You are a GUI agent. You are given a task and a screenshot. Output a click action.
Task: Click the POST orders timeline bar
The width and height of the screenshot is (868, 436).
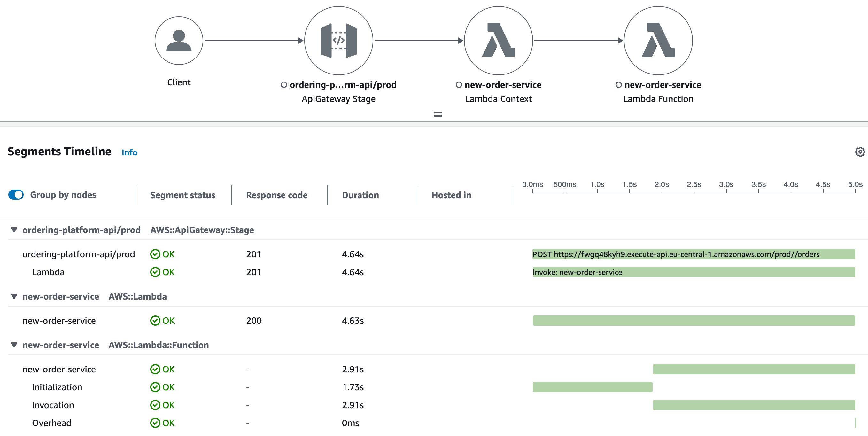(693, 254)
